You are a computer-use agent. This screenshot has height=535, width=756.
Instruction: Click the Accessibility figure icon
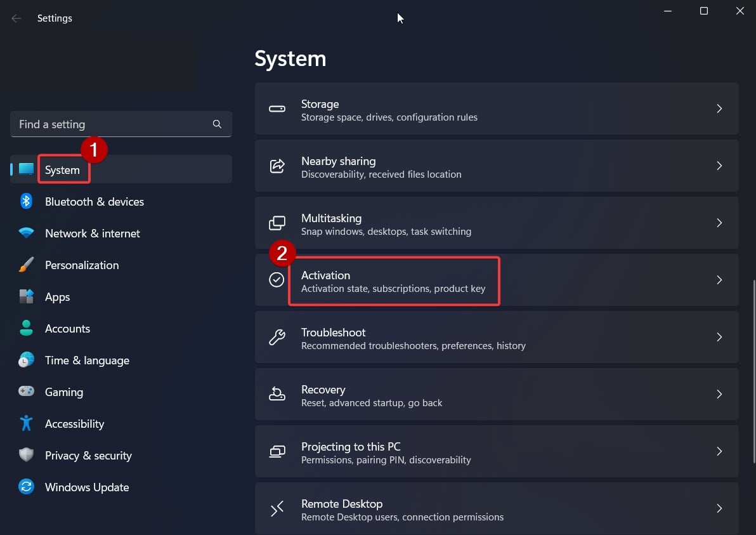pyautogui.click(x=26, y=423)
